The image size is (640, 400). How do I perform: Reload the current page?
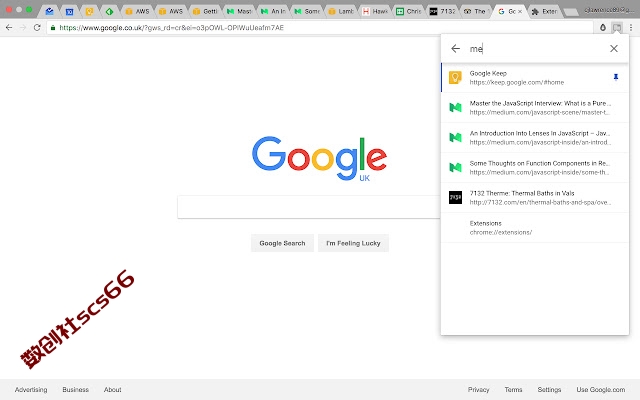[x=37, y=27]
